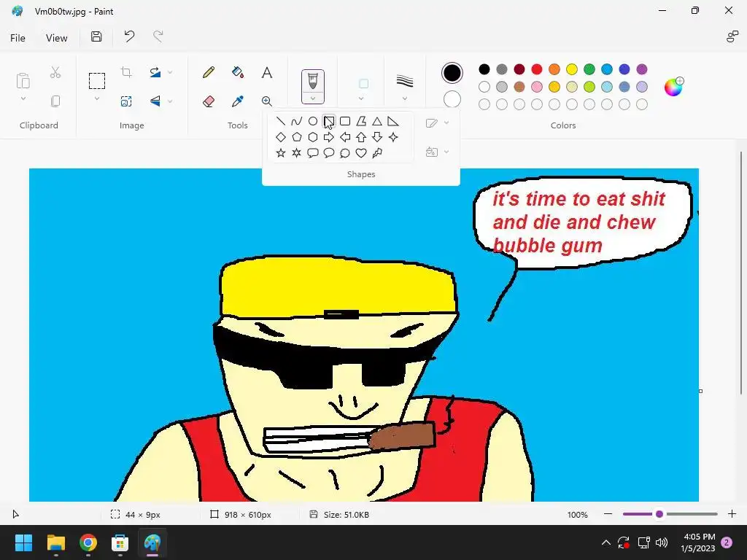This screenshot has height=560, width=747.
Task: Select the Magnifier tool
Action: [267, 101]
